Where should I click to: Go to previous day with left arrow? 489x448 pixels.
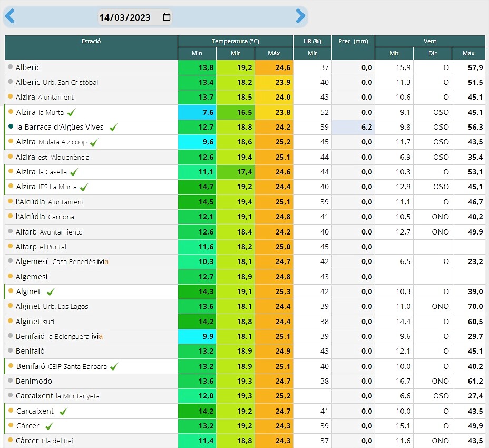(x=10, y=16)
